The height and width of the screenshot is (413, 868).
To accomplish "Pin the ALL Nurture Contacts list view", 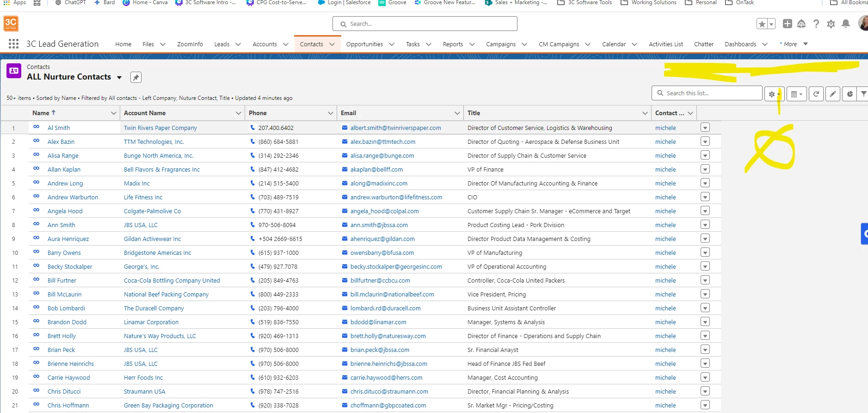I will pyautogui.click(x=135, y=77).
